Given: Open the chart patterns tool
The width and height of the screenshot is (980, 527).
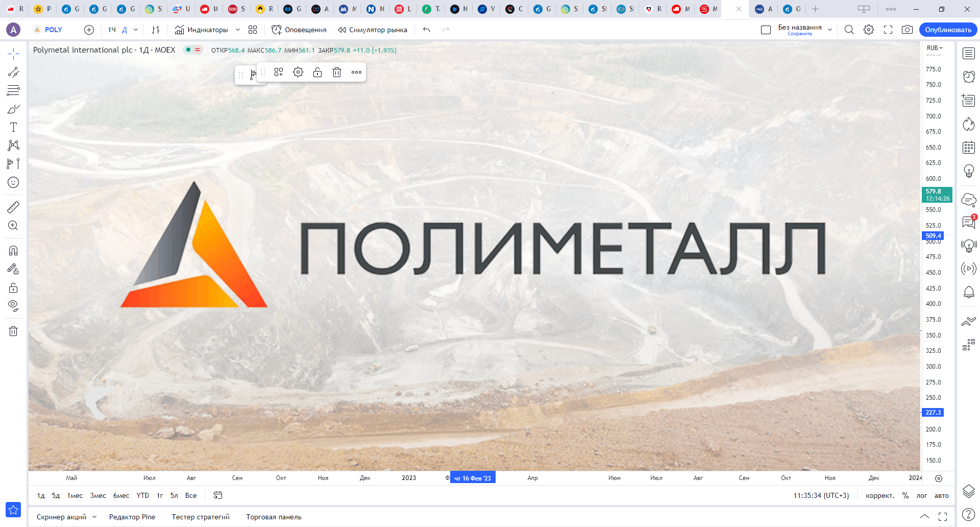Looking at the screenshot, I should point(13,146).
